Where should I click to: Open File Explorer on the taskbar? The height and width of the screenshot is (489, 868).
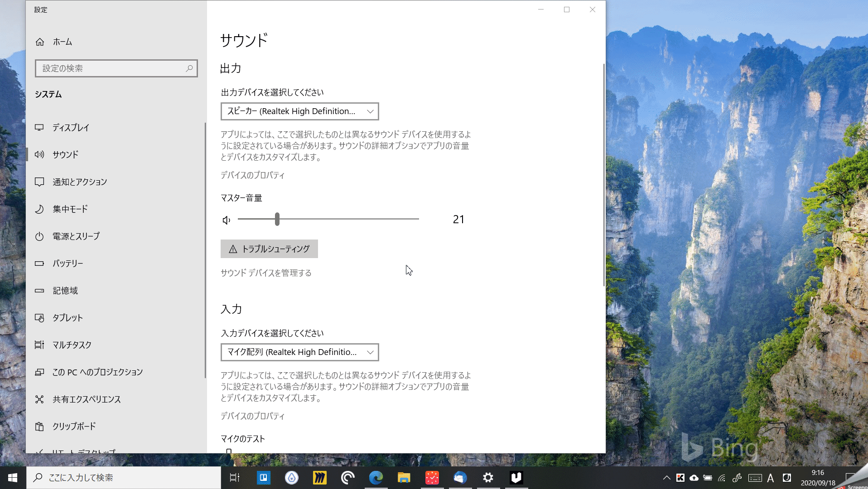(x=404, y=478)
